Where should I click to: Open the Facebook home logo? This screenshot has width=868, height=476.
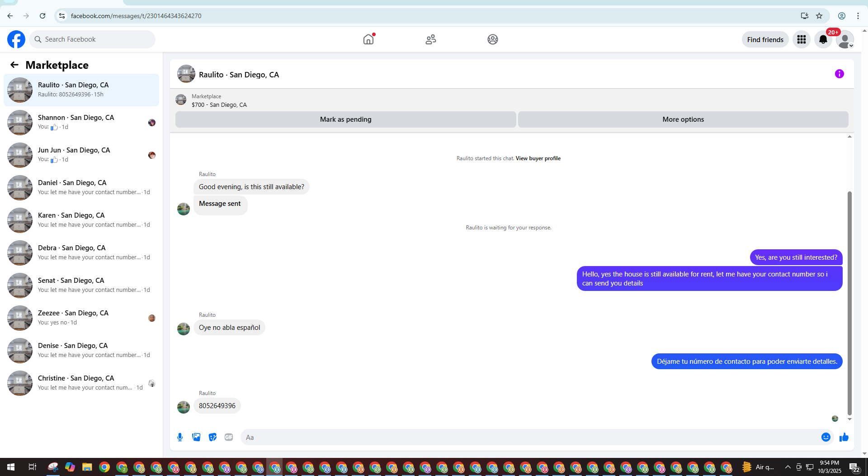coord(16,39)
